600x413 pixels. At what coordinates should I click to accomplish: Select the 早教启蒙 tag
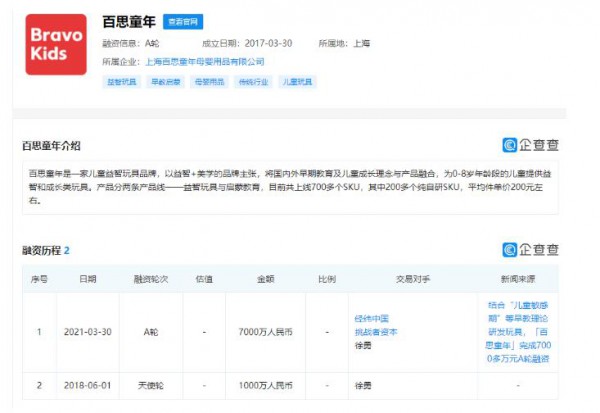[166, 82]
